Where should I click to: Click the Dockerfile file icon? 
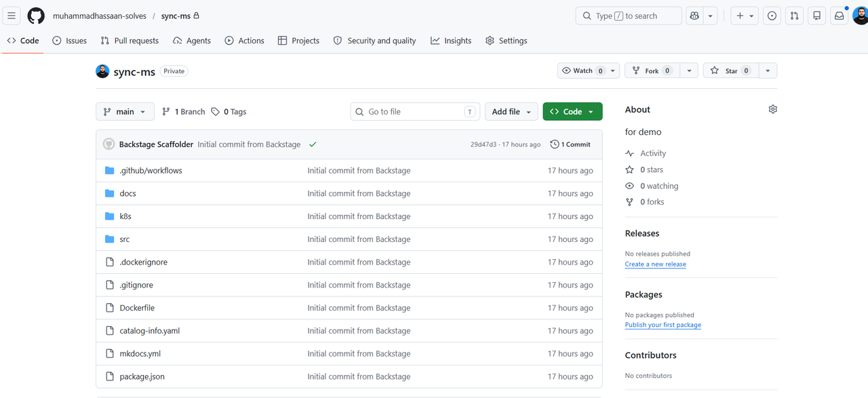coord(110,308)
